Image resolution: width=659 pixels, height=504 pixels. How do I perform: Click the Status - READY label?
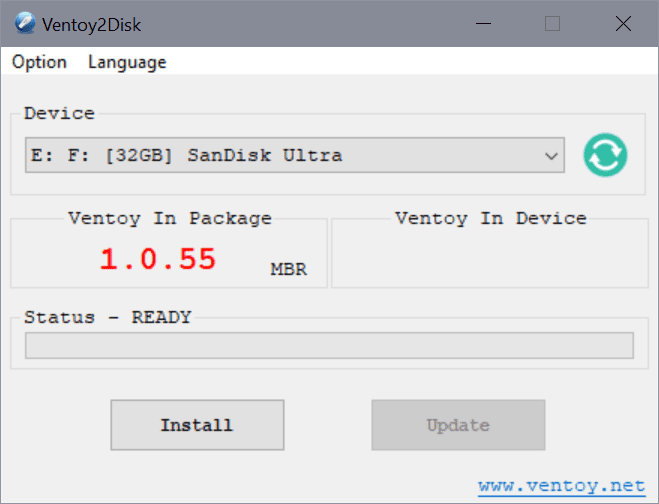[x=108, y=317]
